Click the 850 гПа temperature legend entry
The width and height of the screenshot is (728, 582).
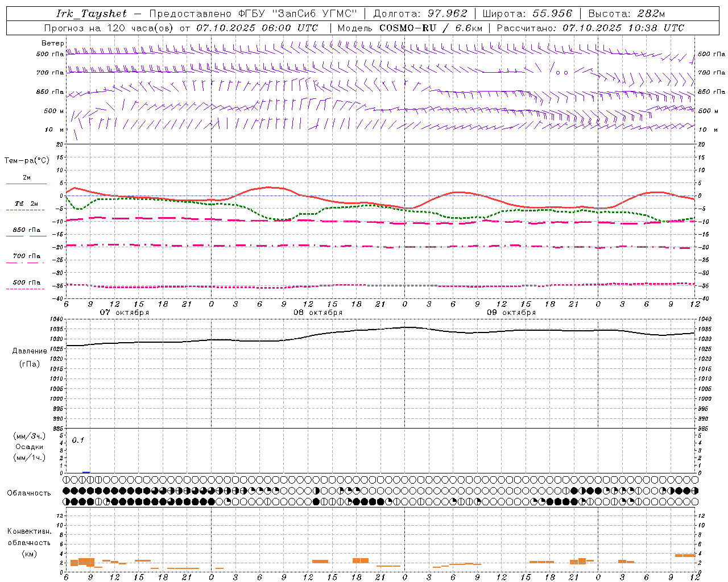pos(26,230)
